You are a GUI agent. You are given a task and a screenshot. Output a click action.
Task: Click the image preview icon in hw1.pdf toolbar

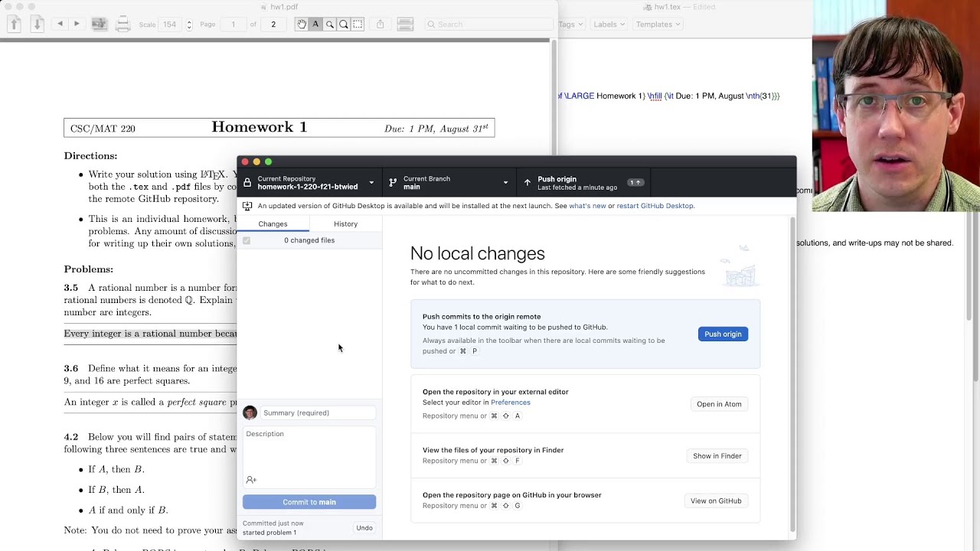100,24
